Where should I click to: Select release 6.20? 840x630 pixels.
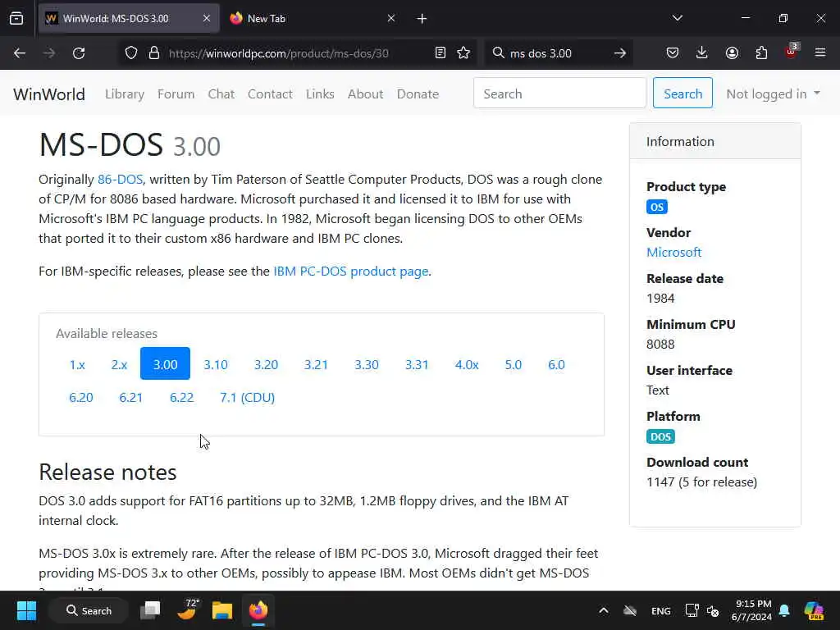pyautogui.click(x=81, y=398)
